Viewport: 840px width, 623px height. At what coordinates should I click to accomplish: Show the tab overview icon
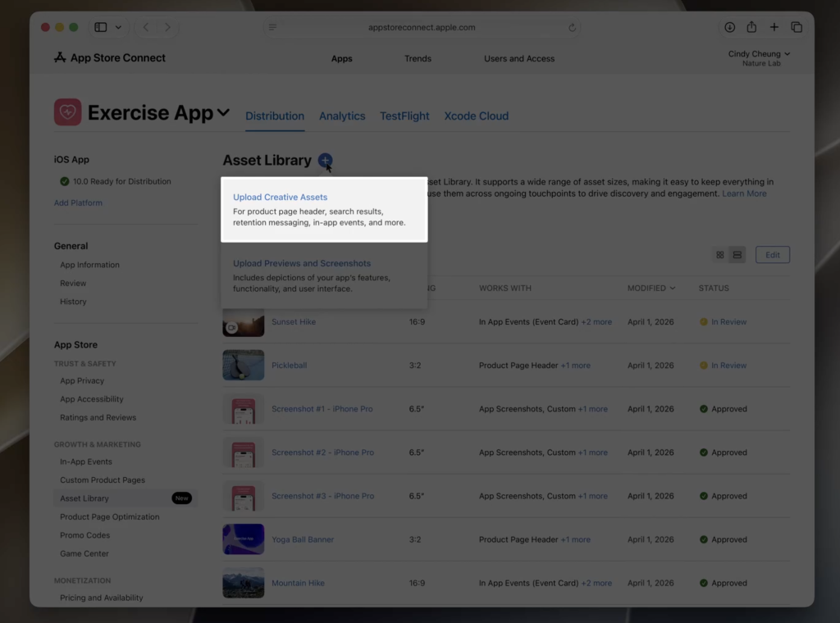[797, 27]
